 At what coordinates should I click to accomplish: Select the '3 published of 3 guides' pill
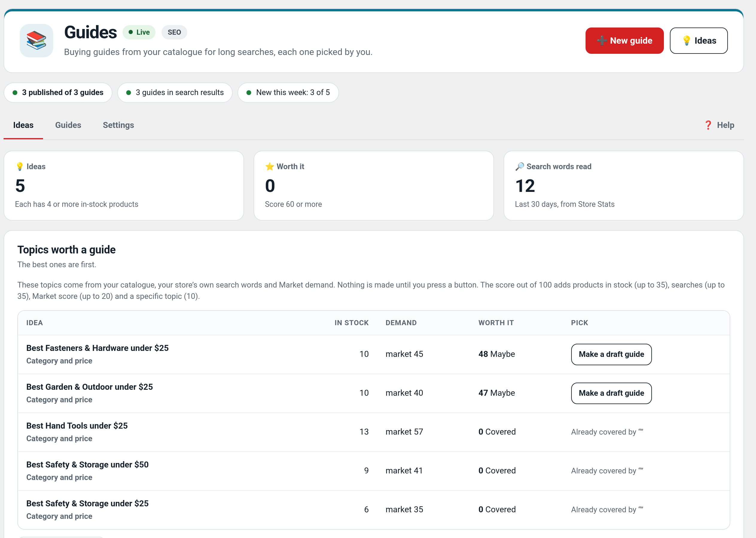coord(58,92)
